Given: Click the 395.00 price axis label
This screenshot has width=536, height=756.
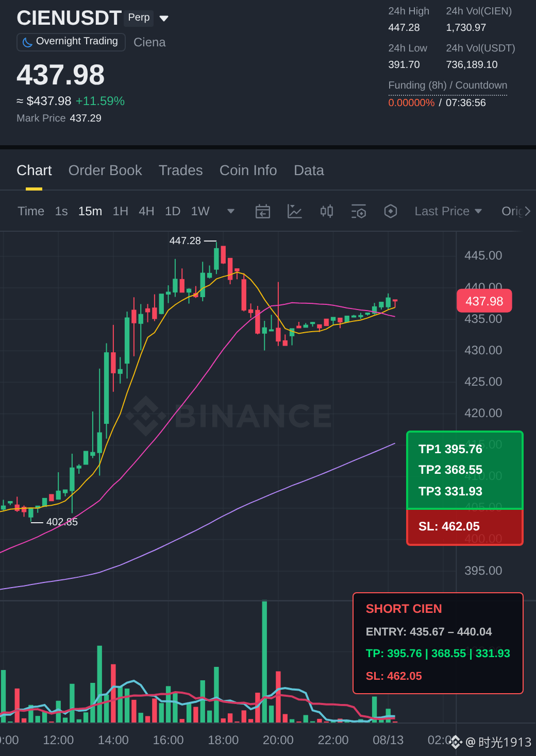Looking at the screenshot, I should pos(483,571).
